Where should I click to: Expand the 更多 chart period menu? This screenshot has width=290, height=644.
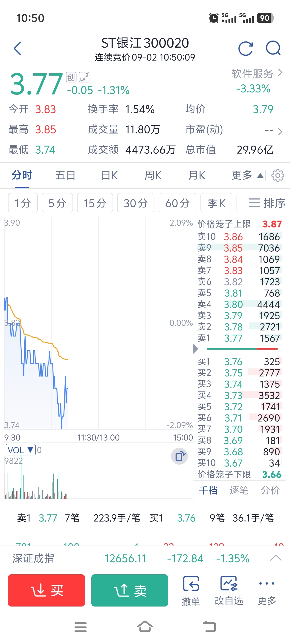click(x=247, y=175)
